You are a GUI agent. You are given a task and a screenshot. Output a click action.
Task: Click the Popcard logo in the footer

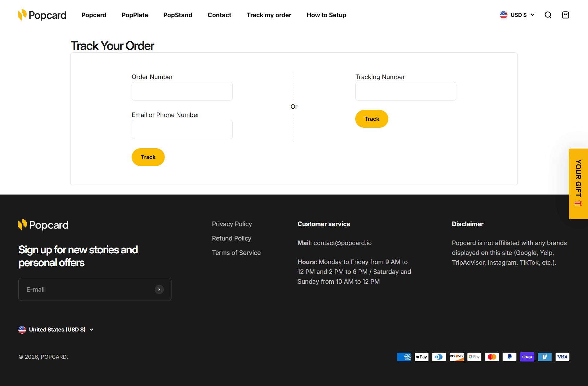coord(43,225)
